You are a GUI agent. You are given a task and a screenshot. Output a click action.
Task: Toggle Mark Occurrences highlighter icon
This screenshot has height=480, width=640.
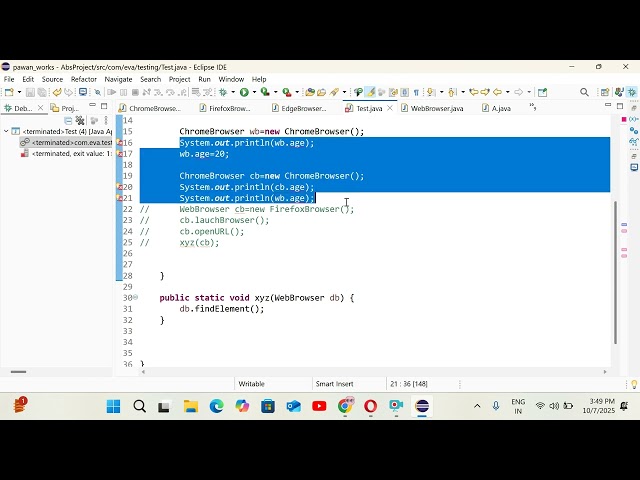click(371, 92)
